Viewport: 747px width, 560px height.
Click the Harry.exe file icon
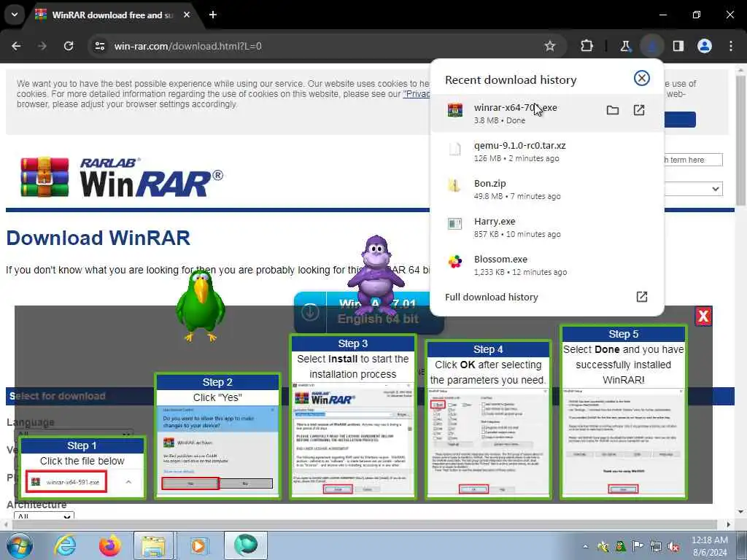pyautogui.click(x=455, y=223)
